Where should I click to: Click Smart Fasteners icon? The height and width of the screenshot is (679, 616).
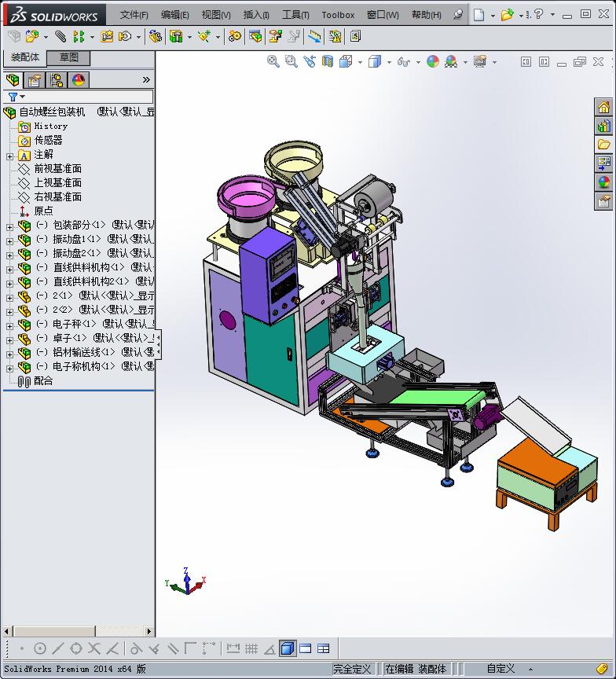tap(107, 36)
